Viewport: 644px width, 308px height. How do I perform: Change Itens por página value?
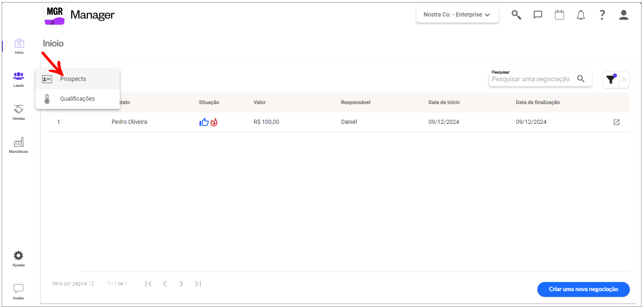(x=91, y=284)
